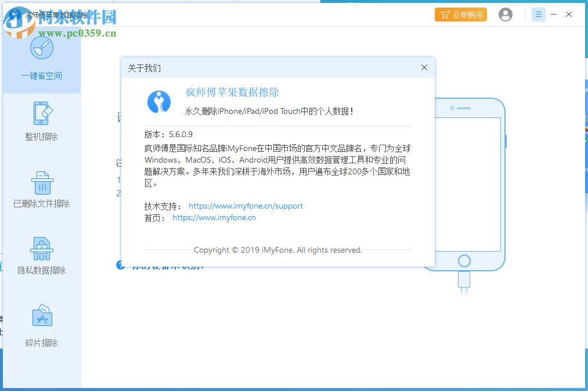This screenshot has width=588, height=391.
Task: Click the highlighted 一键省空间 navigation entry
Action: pos(41,76)
